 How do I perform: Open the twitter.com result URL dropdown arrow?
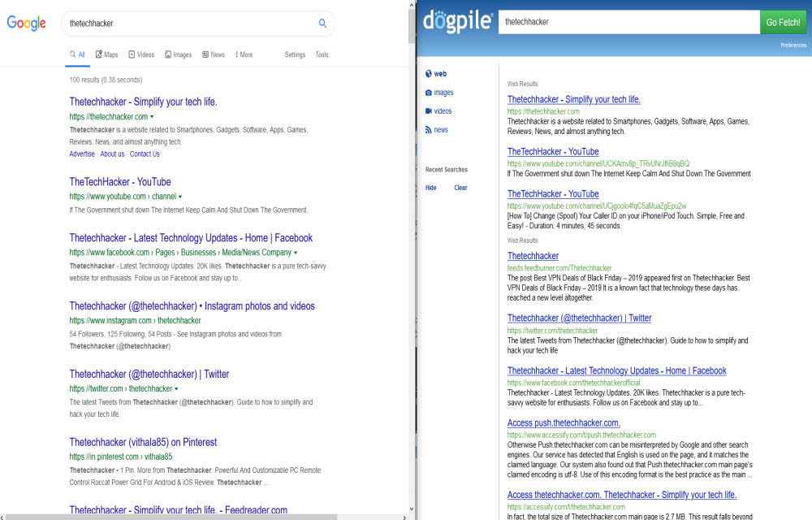176,389
